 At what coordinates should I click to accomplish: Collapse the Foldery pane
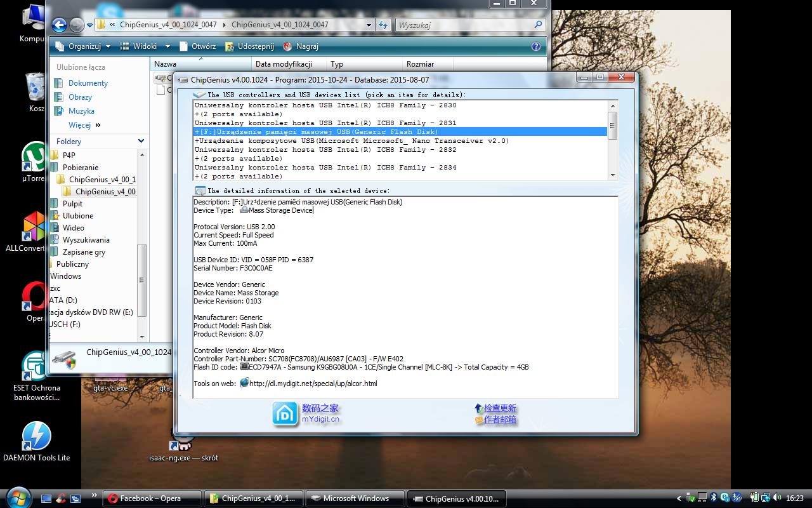tap(141, 141)
